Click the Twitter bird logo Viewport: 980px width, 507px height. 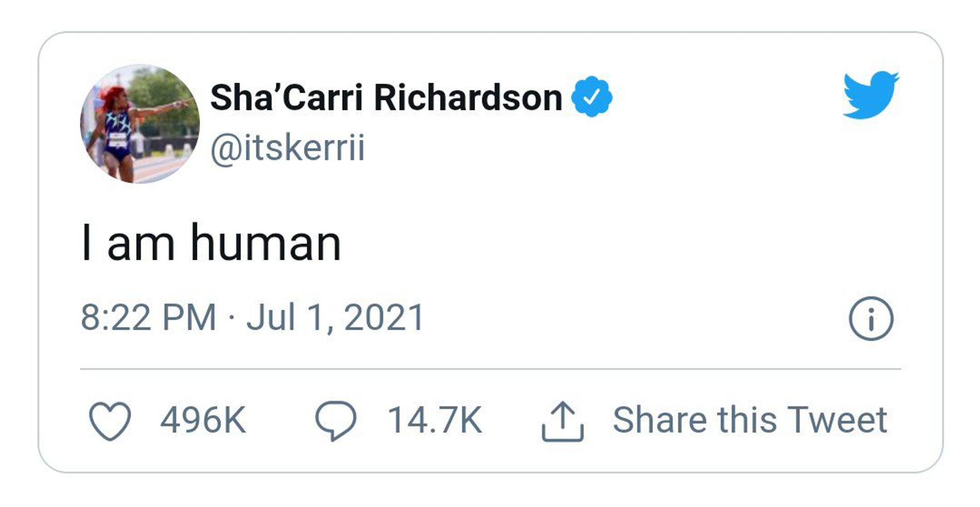[871, 95]
